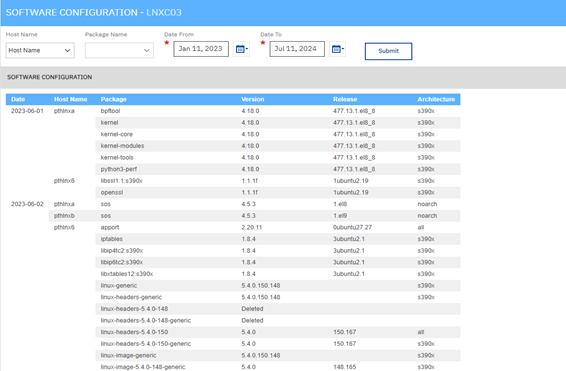This screenshot has height=371, width=566.
Task: Click the libip6tc2:s390x package cell
Action: click(122, 262)
